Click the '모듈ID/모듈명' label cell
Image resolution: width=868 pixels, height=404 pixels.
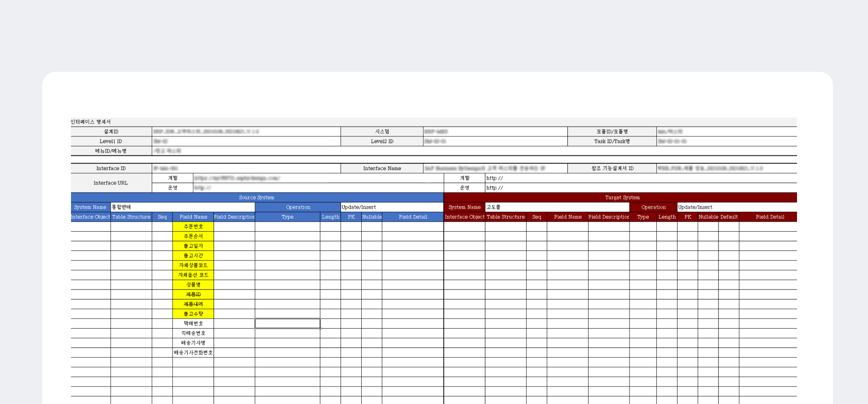(x=612, y=132)
